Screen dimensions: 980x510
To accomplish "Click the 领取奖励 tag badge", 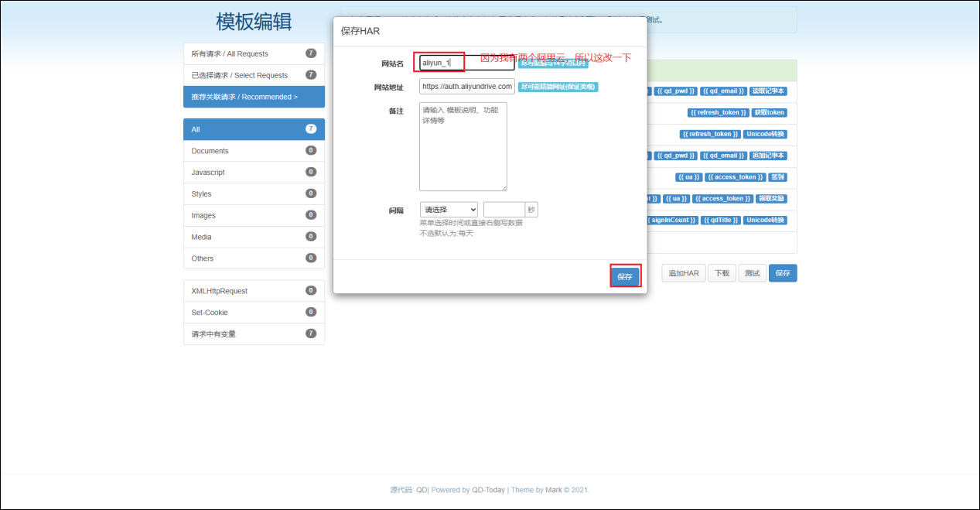I will 771,199.
